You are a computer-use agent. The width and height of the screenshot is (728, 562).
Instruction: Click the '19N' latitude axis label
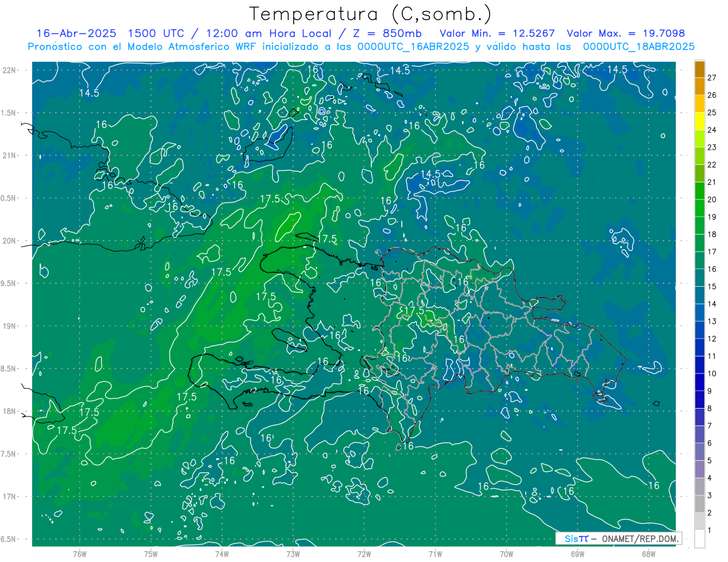coord(9,326)
